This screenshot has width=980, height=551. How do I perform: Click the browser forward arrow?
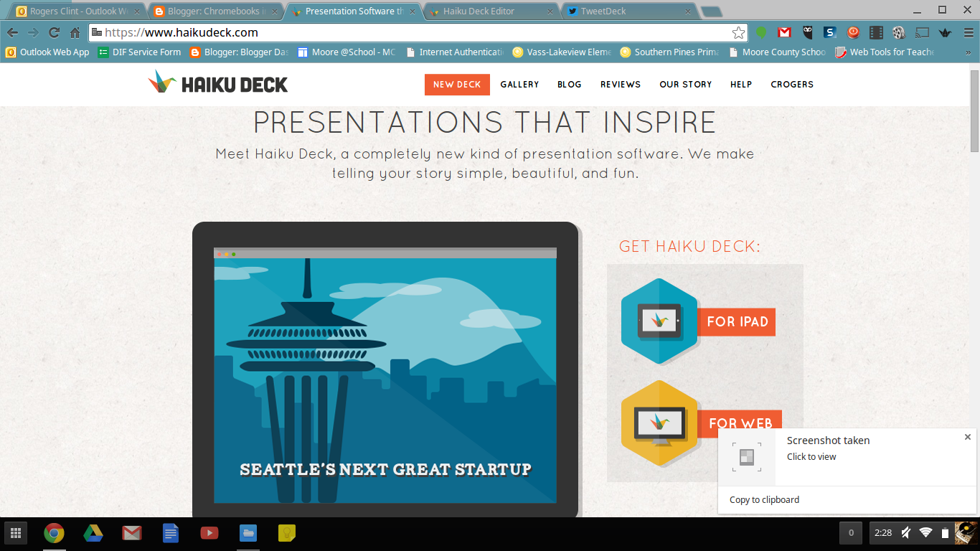(33, 32)
